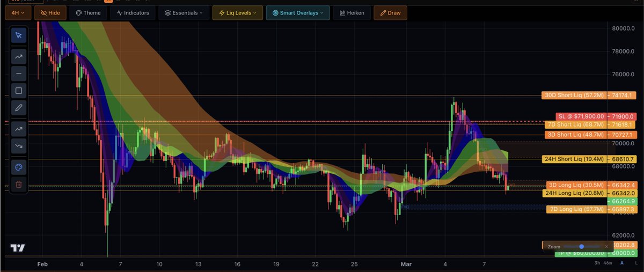The height and width of the screenshot is (272, 644).
Task: Select the down-arrow short position tool
Action: tap(19, 146)
